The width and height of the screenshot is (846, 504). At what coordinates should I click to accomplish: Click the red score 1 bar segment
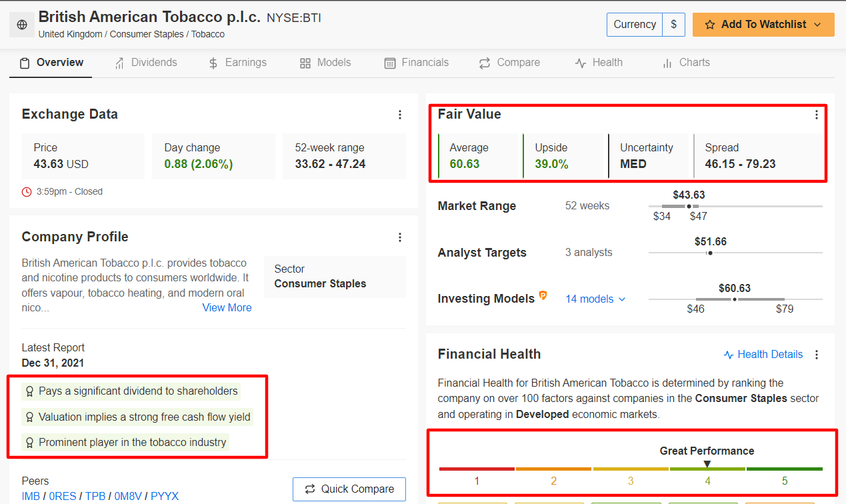click(x=477, y=469)
